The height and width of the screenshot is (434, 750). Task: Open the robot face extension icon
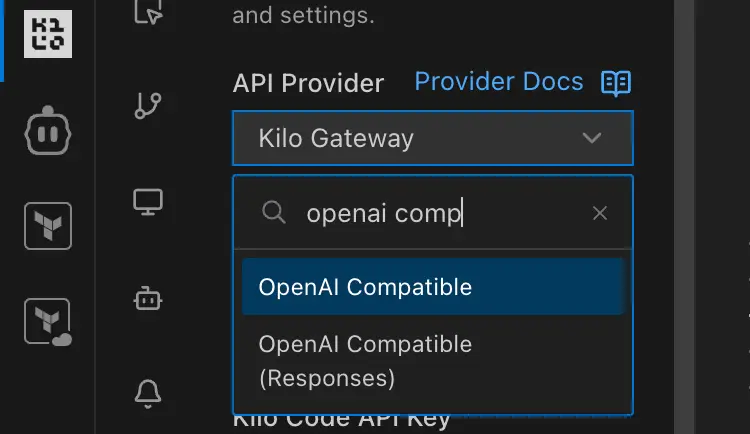click(48, 130)
